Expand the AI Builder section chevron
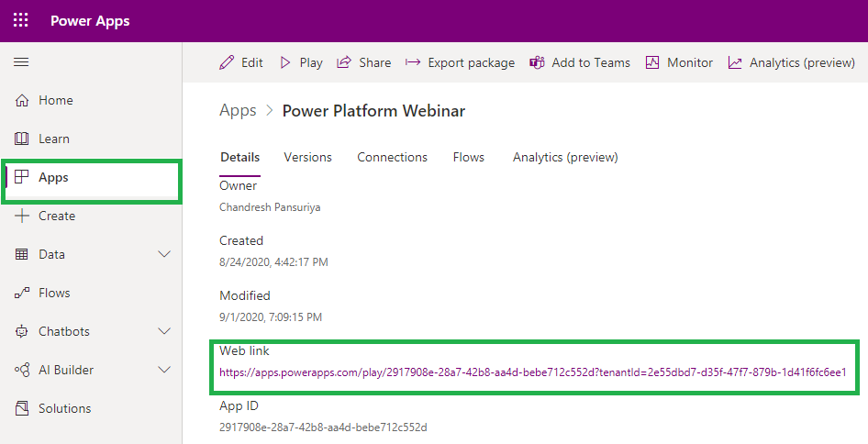This screenshot has width=868, height=444. pos(164,370)
